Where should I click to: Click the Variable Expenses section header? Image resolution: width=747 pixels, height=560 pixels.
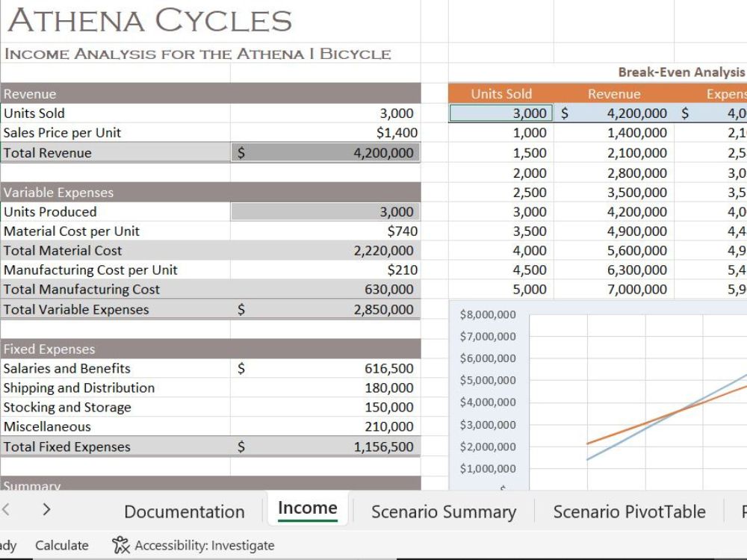(211, 192)
